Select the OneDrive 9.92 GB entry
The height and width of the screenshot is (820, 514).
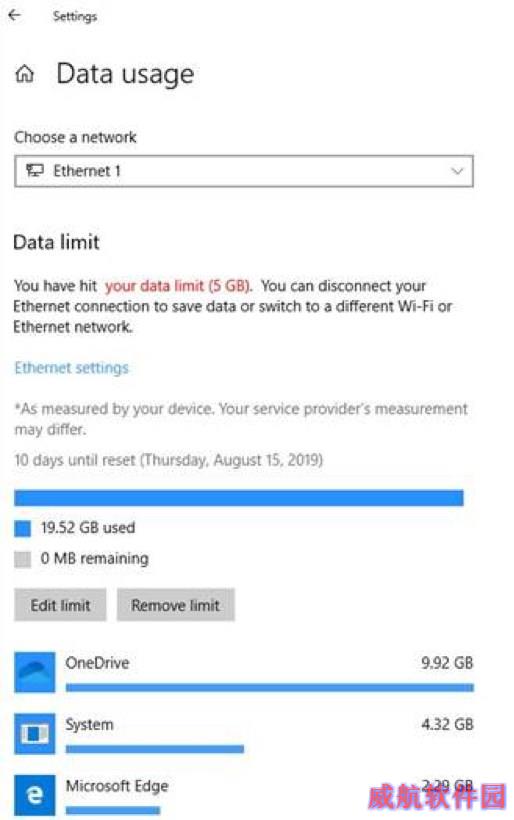point(244,672)
